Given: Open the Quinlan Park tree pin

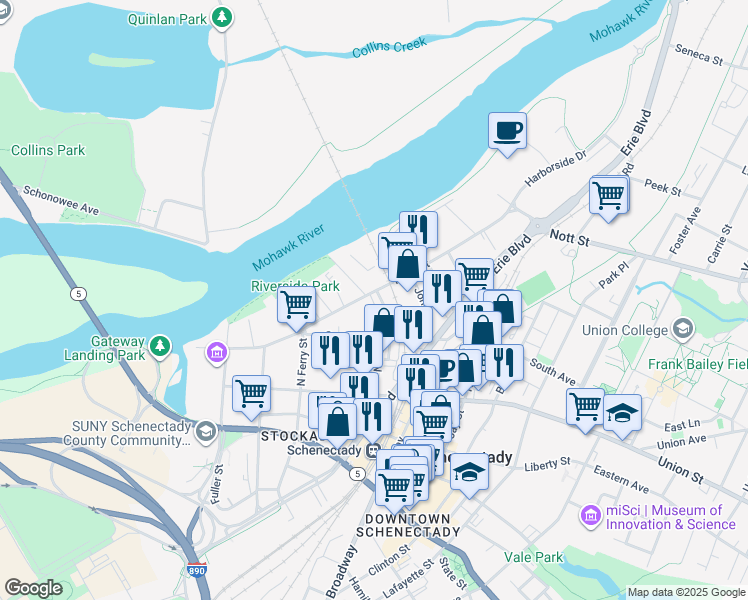Looking at the screenshot, I should click(221, 18).
